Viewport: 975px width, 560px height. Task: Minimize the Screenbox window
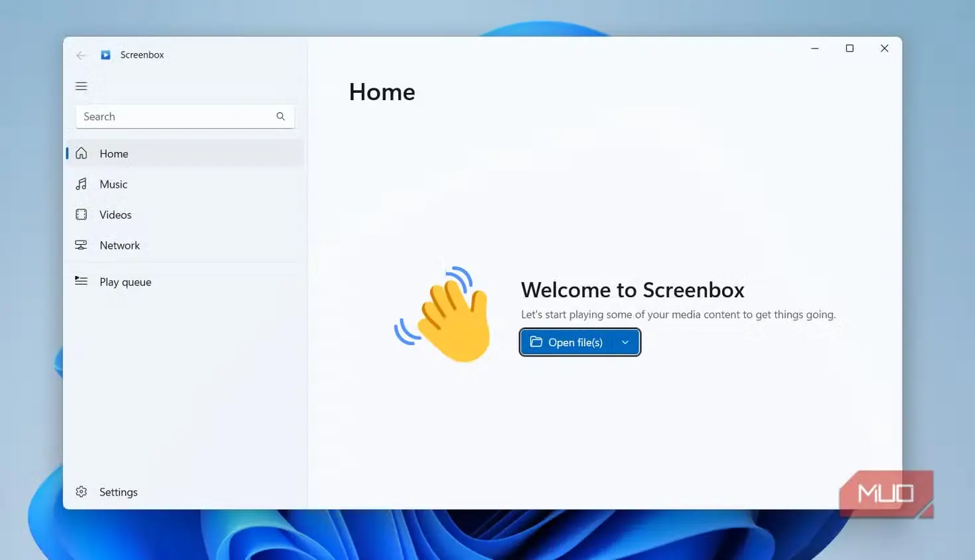[x=814, y=48]
